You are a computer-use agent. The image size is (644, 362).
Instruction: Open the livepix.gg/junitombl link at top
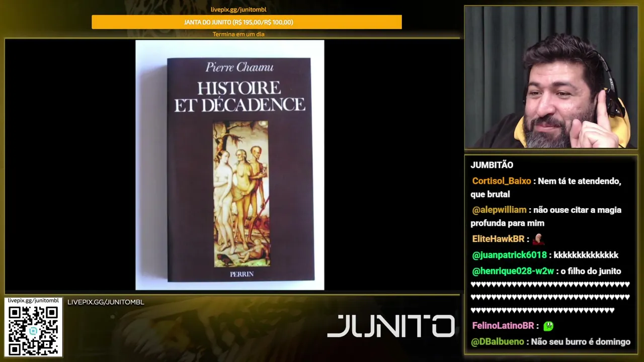coord(238,10)
